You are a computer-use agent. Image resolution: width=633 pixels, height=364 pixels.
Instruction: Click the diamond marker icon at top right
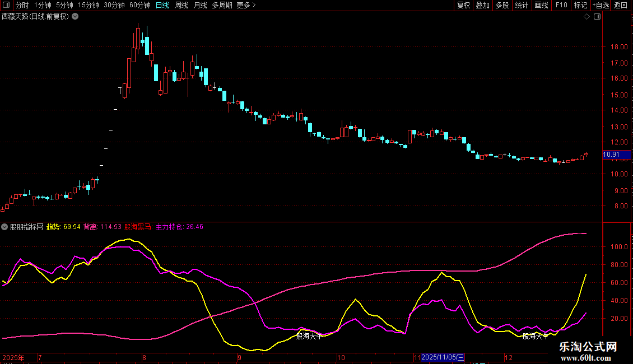[x=587, y=17]
